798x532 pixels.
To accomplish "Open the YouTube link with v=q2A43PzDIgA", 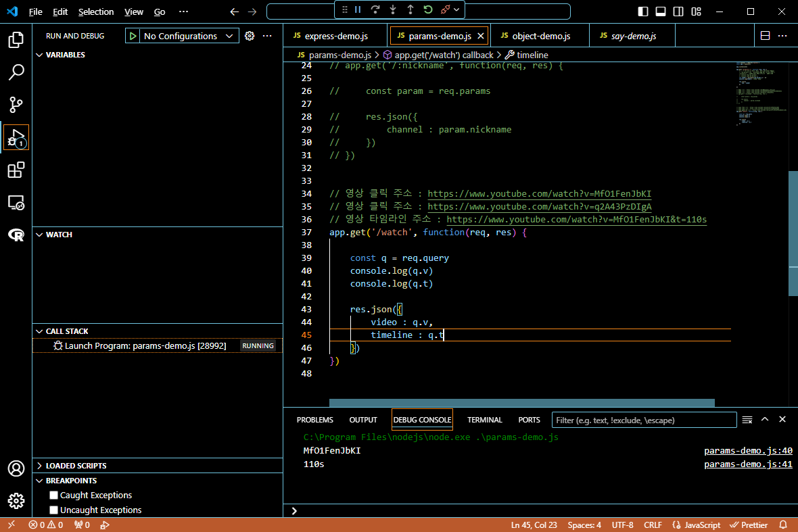I will point(540,207).
